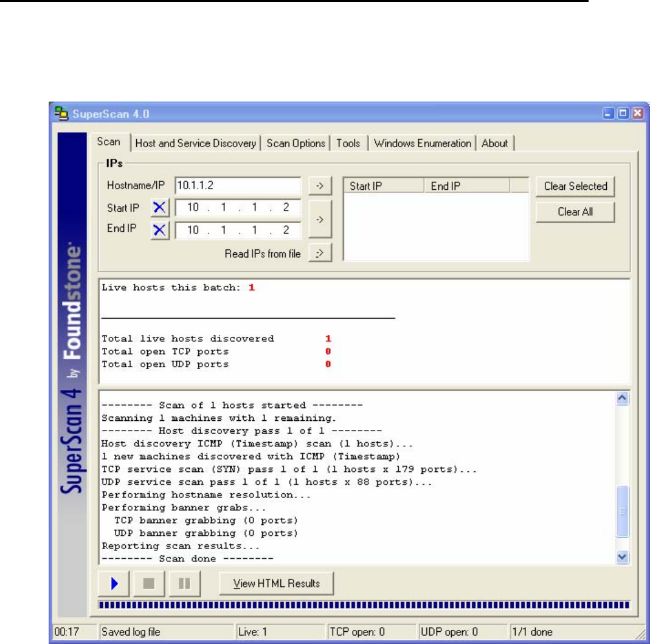Click the Clear Selected button
The width and height of the screenshot is (650, 644).
click(575, 186)
